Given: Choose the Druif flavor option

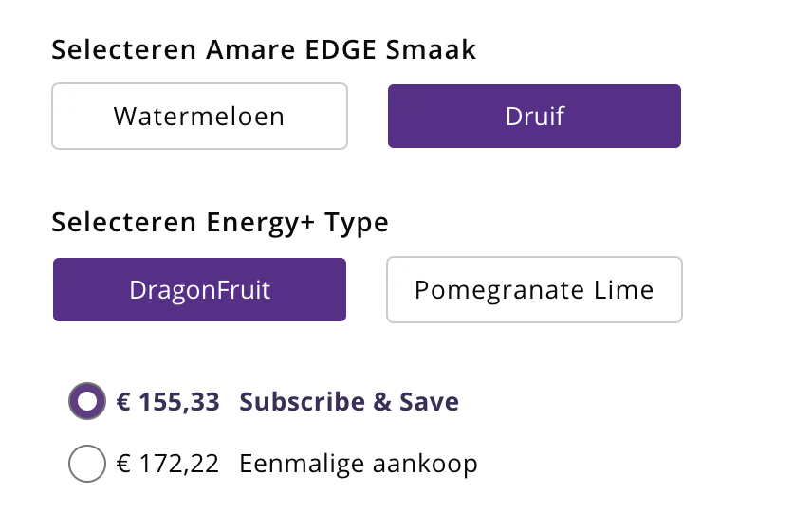Looking at the screenshot, I should point(534,117).
